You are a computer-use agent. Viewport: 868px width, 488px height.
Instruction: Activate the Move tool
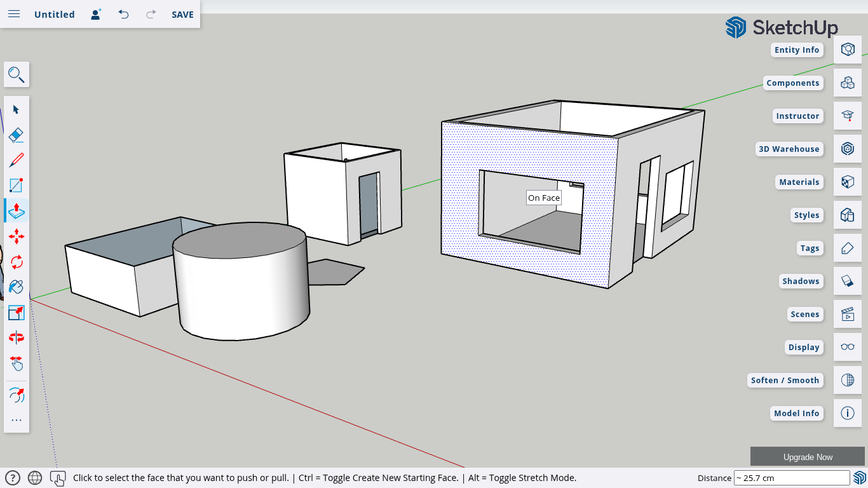point(17,236)
